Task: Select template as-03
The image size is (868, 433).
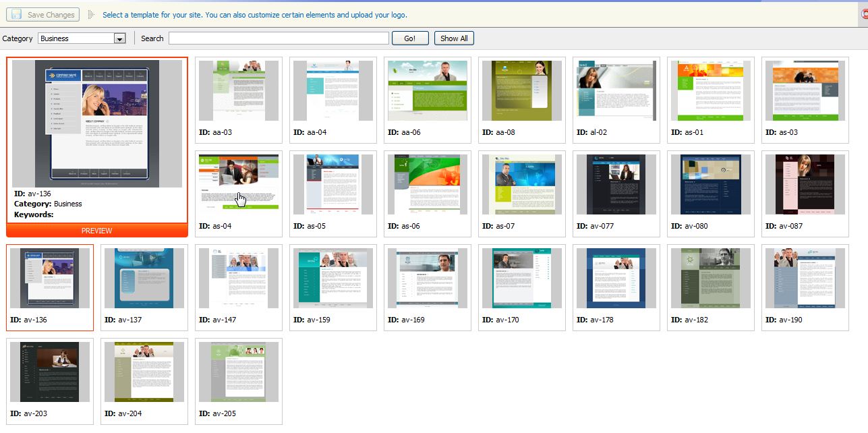Action: [805, 91]
